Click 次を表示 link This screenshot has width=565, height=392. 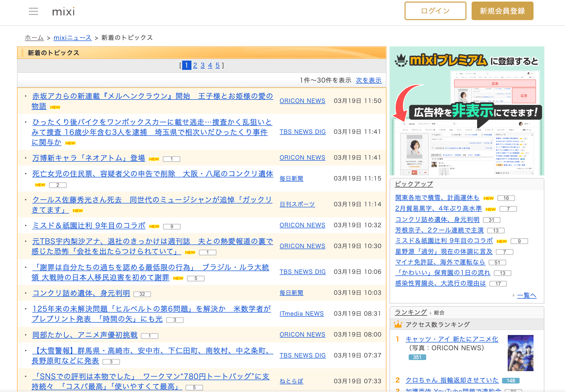368,80
